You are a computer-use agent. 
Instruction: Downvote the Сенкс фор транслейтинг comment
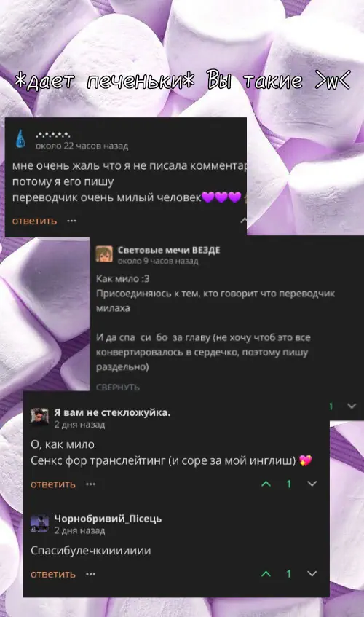[x=312, y=484]
